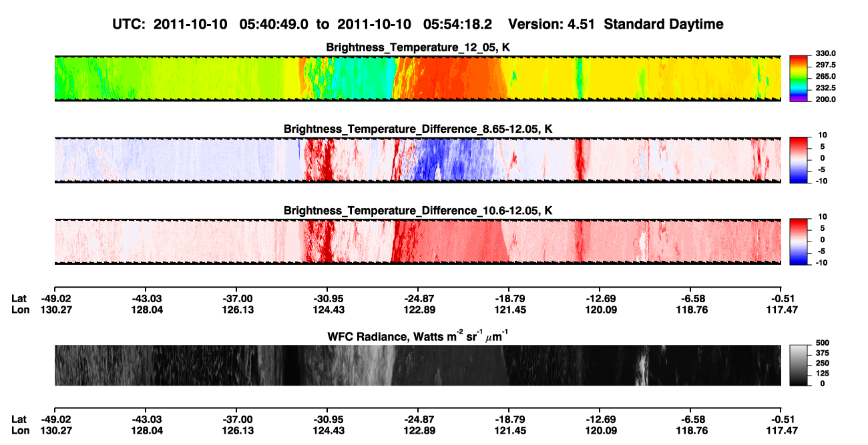Select the grayscale color bar for WFC Radiance
The width and height of the screenshot is (868, 445).
(x=798, y=366)
